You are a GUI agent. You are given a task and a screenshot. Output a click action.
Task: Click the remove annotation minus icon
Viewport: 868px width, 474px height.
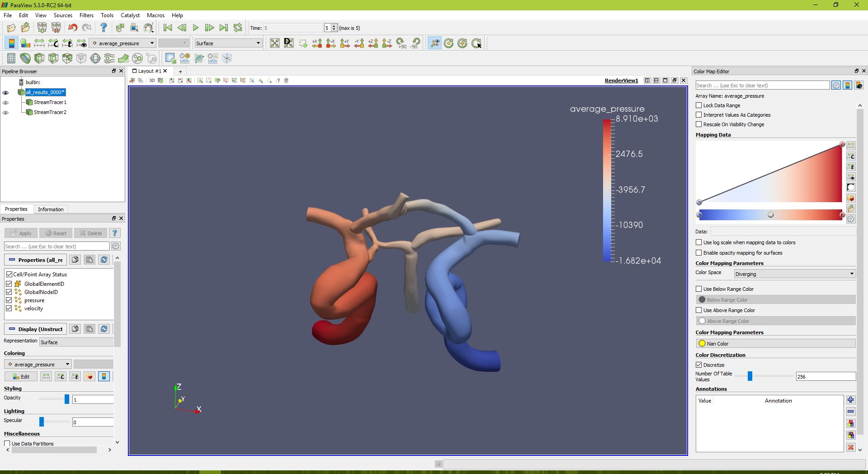851,412
